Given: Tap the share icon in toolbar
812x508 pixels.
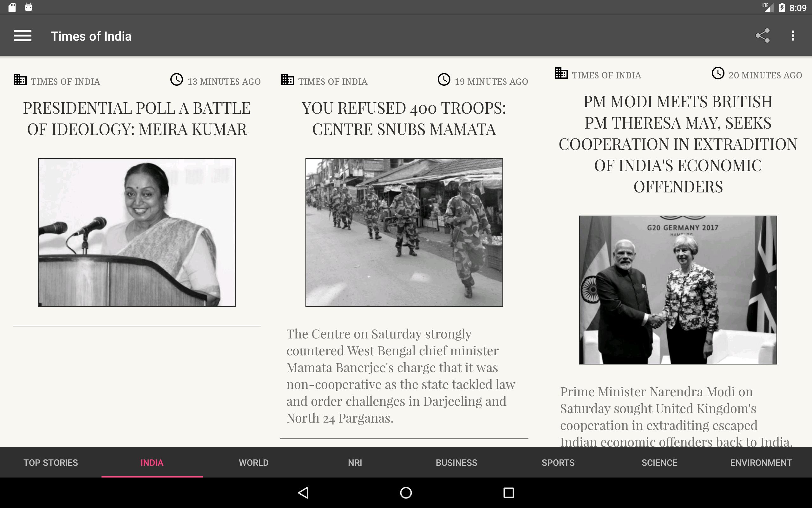Looking at the screenshot, I should 762,36.
